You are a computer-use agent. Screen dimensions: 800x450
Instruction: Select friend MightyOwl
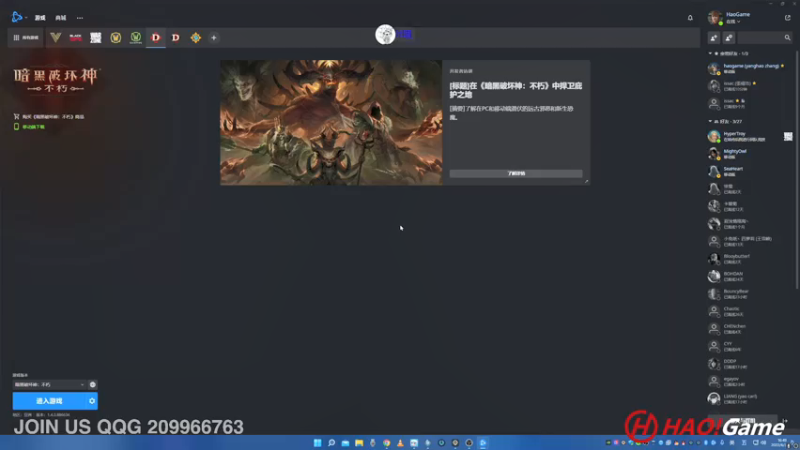tap(750, 154)
